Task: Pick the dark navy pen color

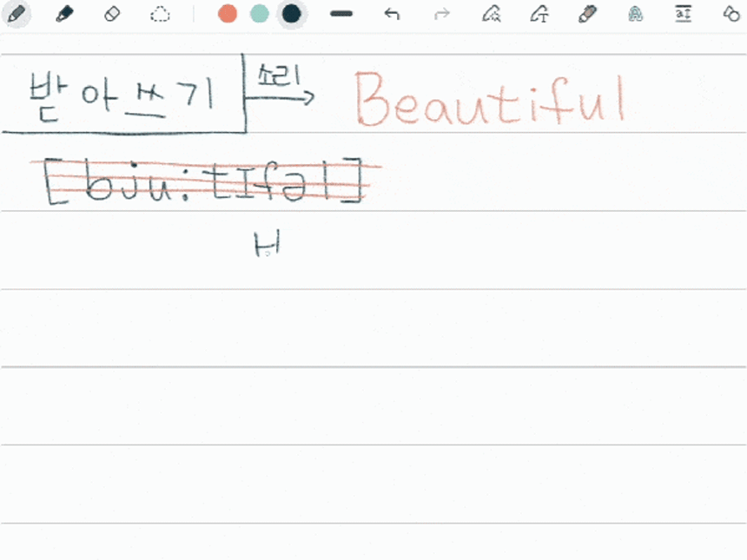Action: point(292,14)
